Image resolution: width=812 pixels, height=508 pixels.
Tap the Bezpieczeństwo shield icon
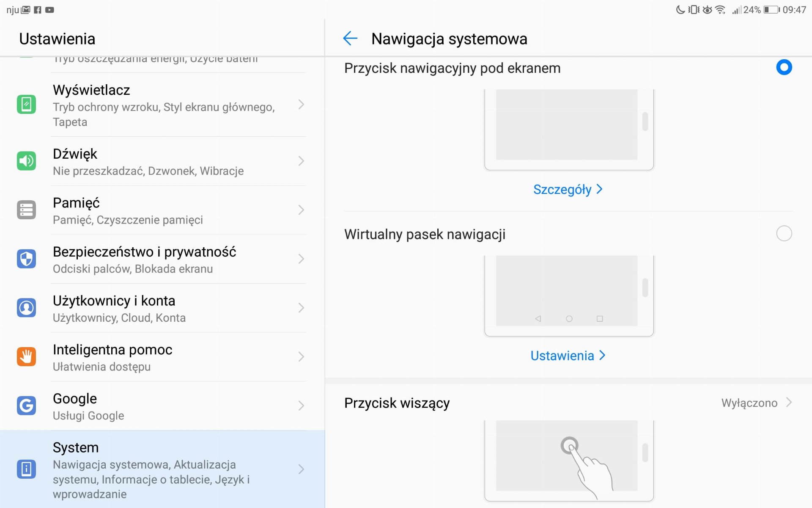(26, 259)
